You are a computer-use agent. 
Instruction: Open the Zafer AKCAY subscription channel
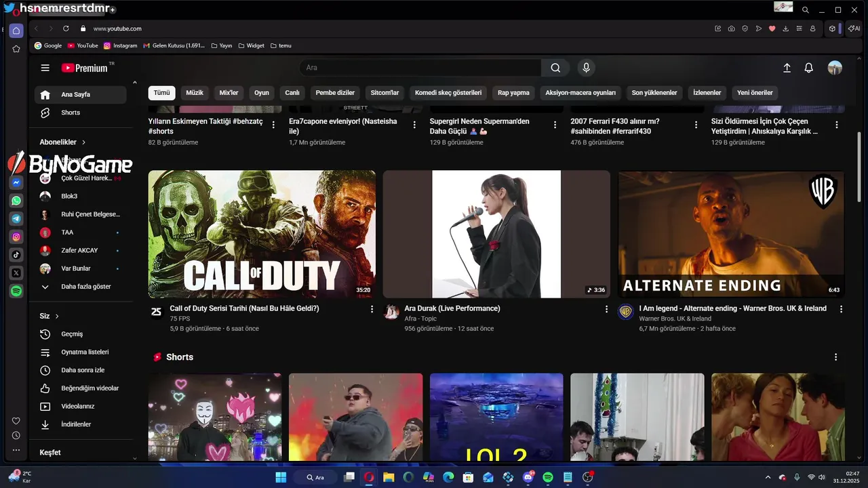pyautogui.click(x=81, y=250)
